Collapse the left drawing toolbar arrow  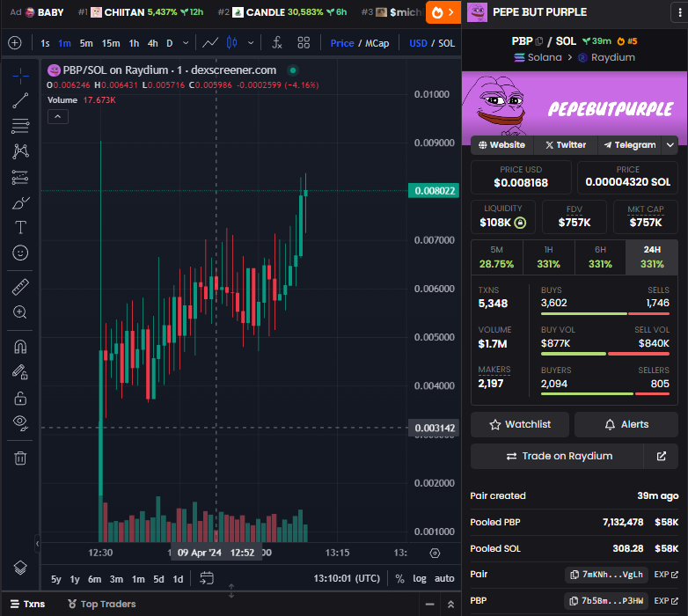coord(37,544)
